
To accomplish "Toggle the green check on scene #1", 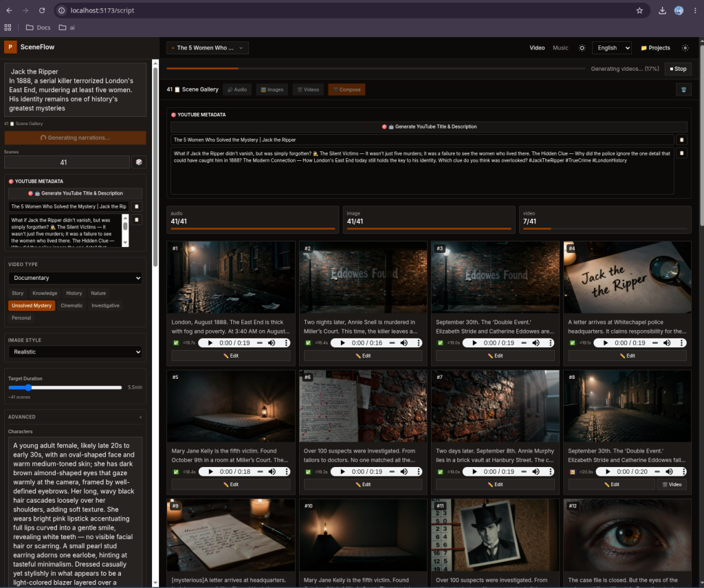I will (x=176, y=342).
